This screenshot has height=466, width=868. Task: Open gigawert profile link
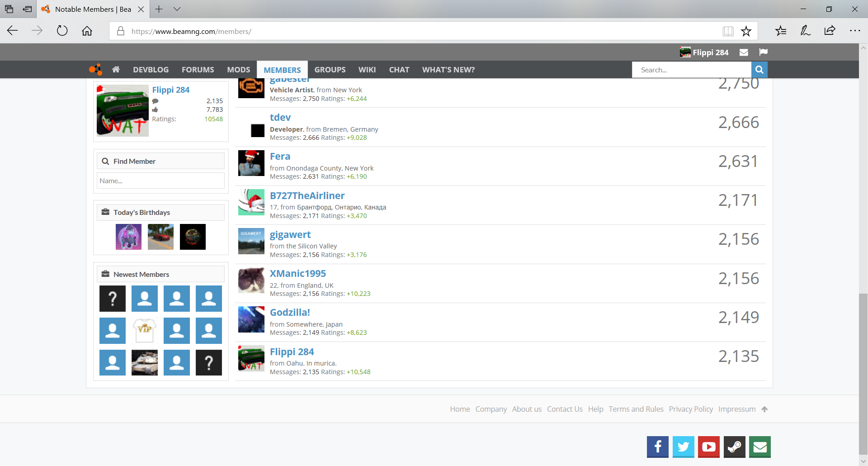tap(290, 234)
